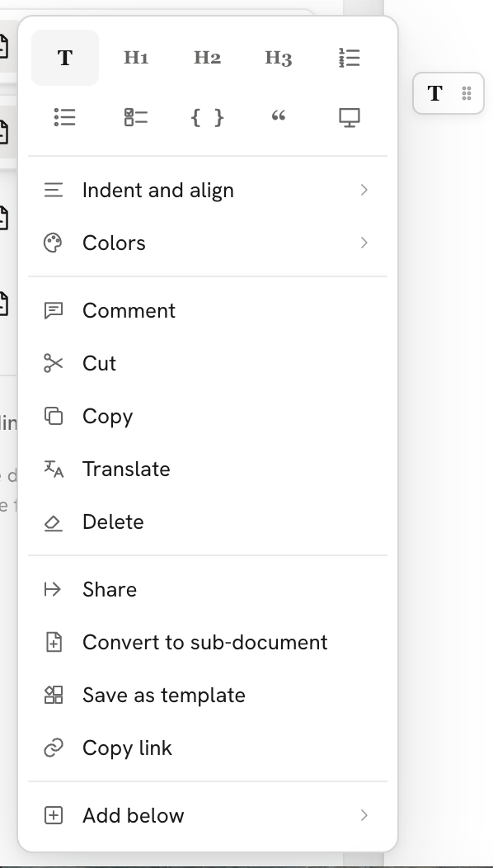This screenshot has width=493, height=868.
Task: Click the speech bubble Comment icon
Action: (x=53, y=310)
